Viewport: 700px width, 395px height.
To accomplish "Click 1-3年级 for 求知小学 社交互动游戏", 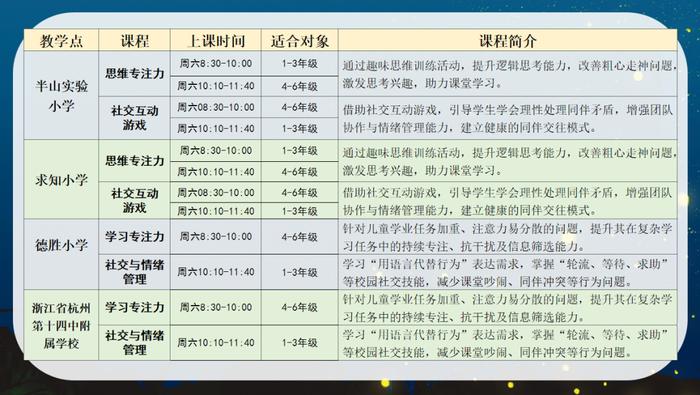I will point(300,211).
